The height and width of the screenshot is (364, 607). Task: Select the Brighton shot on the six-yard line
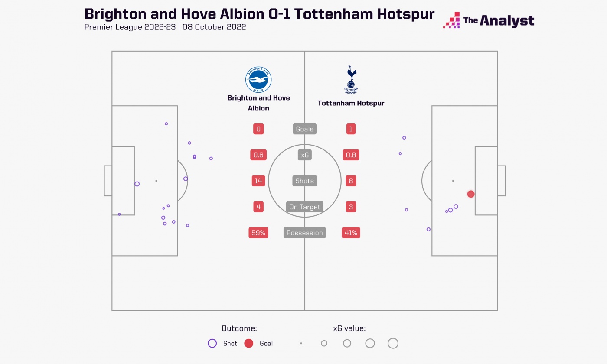click(x=137, y=184)
